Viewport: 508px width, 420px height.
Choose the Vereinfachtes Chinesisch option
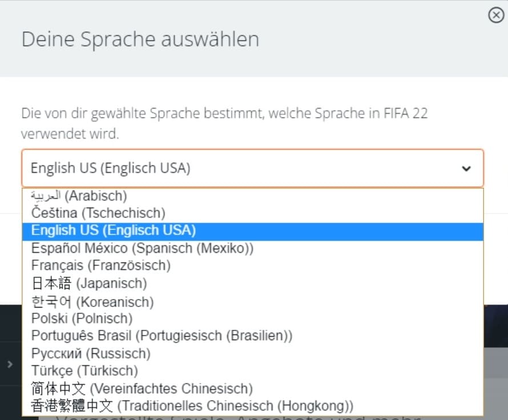click(142, 389)
